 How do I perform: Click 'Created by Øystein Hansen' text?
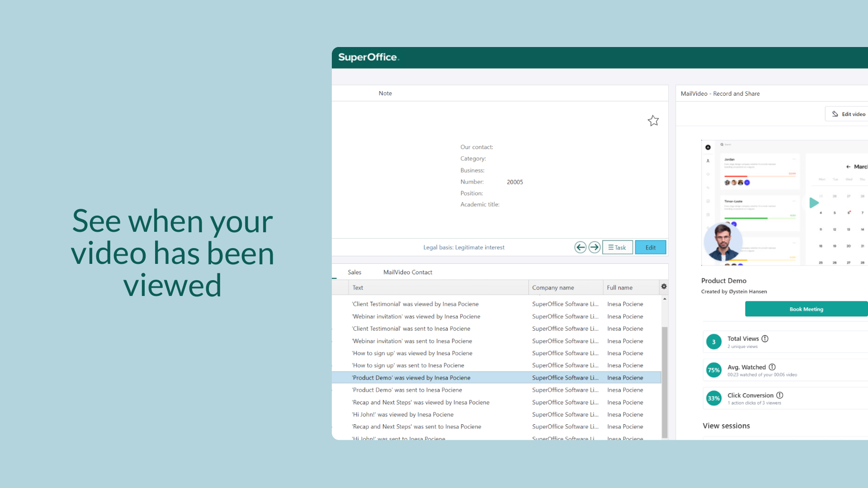[734, 291]
